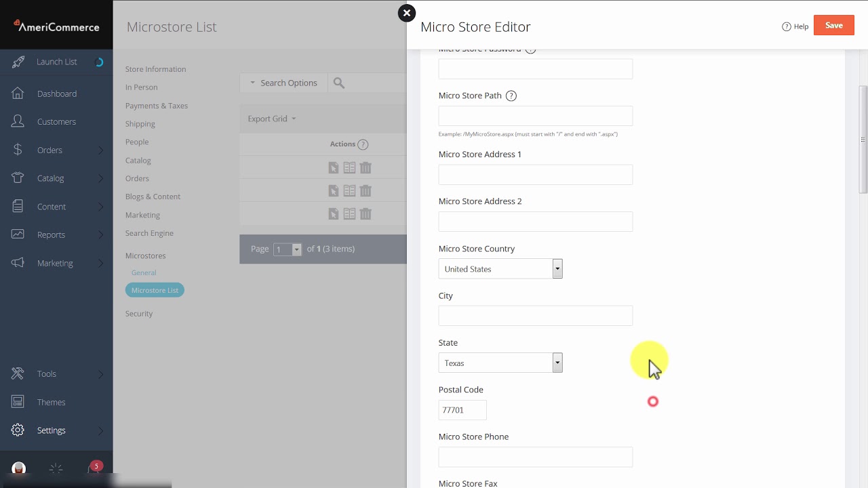Click the Actions column help icon
868x488 pixels.
[x=363, y=144]
